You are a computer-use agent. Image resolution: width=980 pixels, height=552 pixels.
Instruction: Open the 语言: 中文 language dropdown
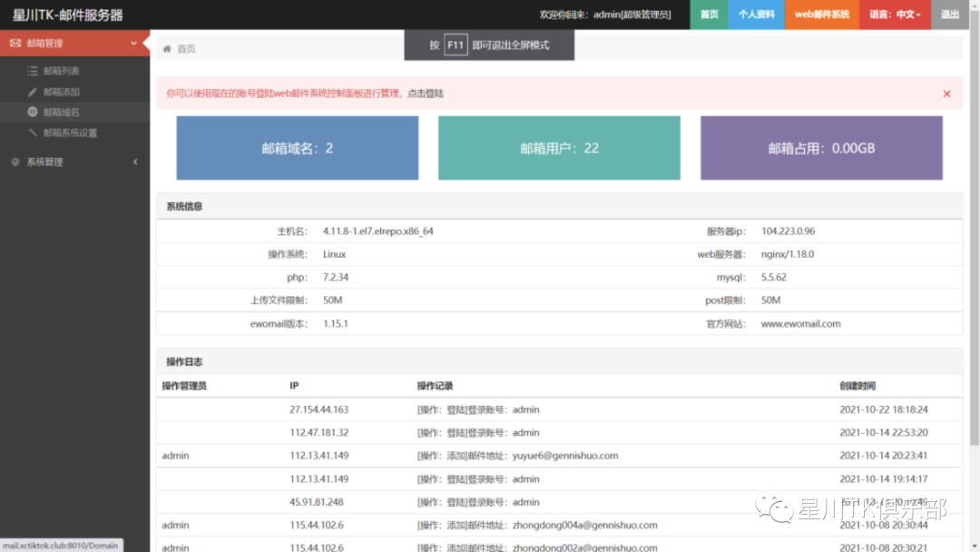coord(895,15)
